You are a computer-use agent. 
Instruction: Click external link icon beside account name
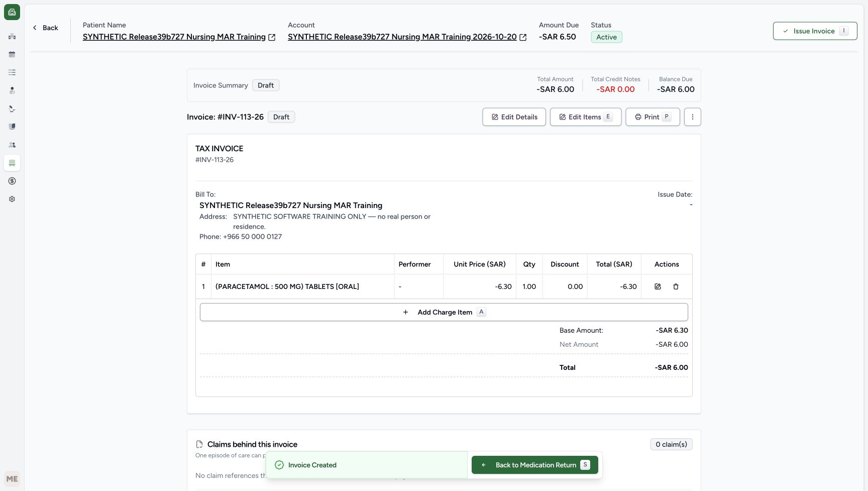pos(523,37)
